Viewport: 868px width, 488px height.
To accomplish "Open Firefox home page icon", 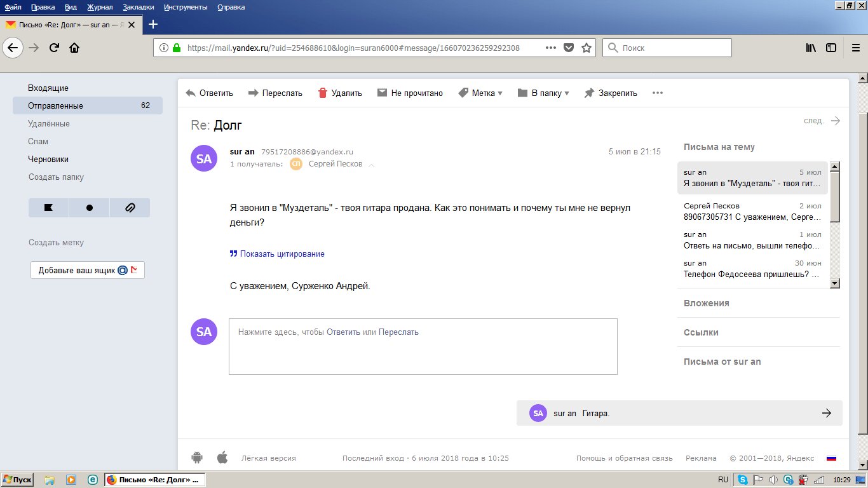I will [74, 48].
